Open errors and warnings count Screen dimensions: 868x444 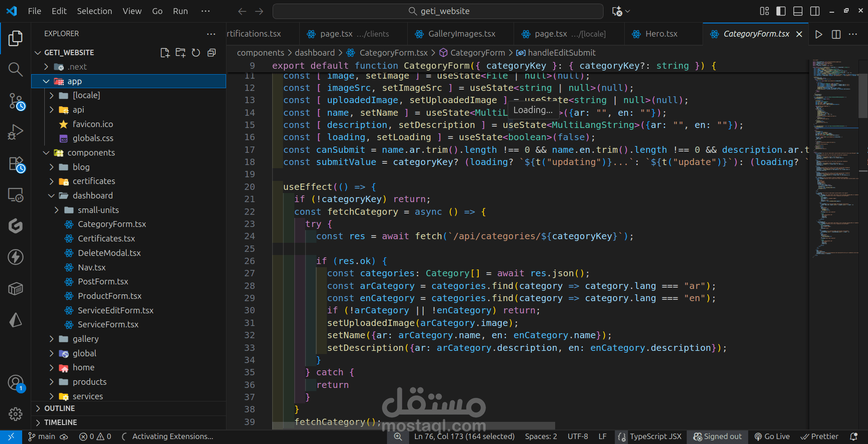(x=95, y=437)
